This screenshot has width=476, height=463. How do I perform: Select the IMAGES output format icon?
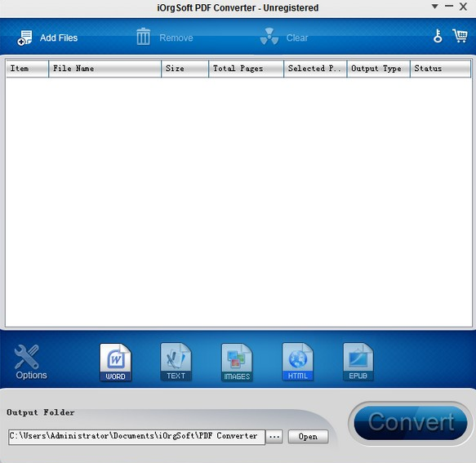(x=237, y=363)
